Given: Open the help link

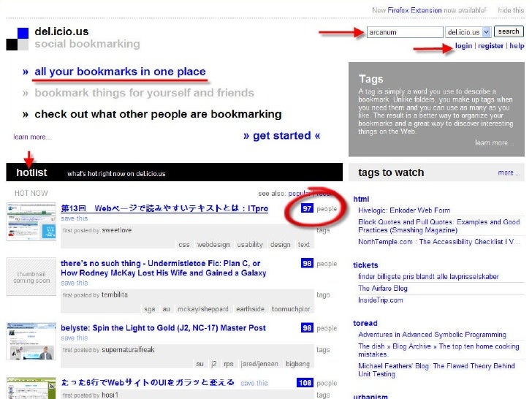Looking at the screenshot, I should point(517,46).
